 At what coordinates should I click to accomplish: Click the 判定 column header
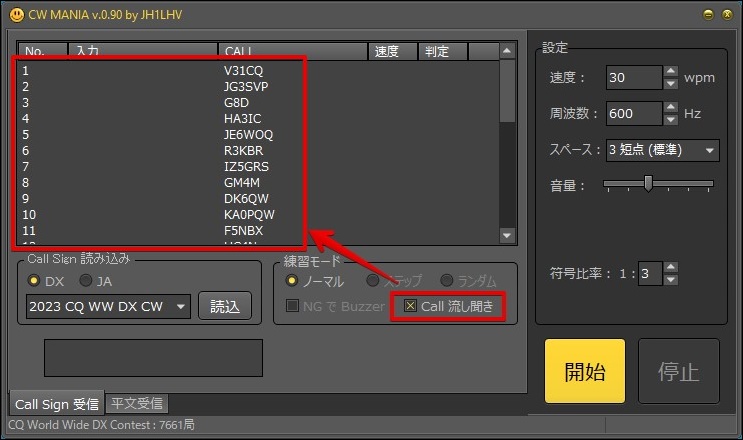point(443,51)
